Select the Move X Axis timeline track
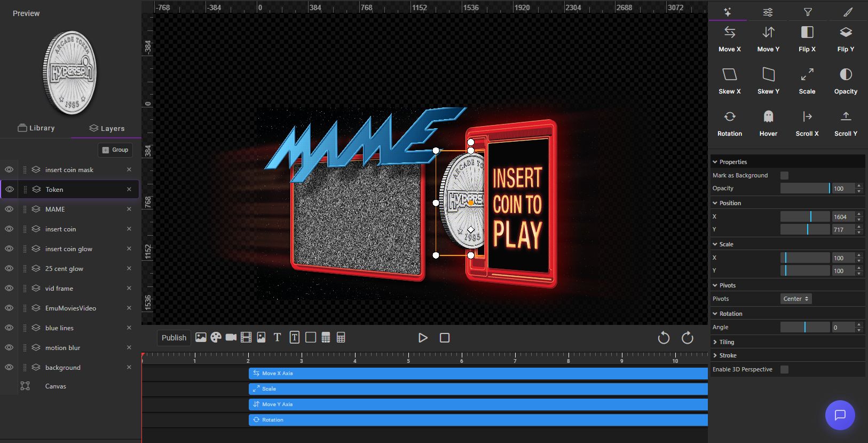The height and width of the screenshot is (443, 868). tap(478, 373)
